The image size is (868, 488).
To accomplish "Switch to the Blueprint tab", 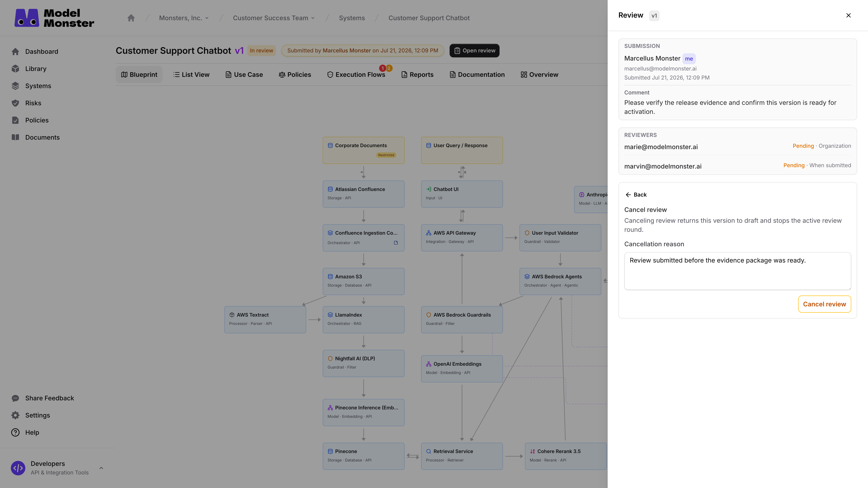I will (139, 74).
